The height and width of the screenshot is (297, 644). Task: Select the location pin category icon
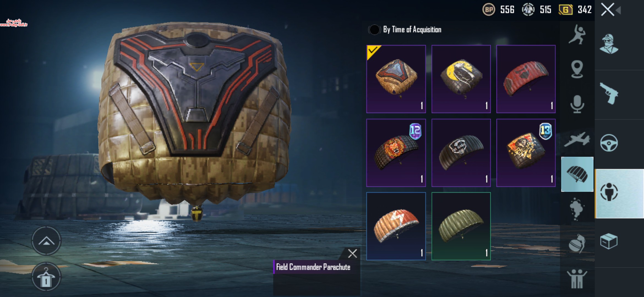tap(577, 69)
